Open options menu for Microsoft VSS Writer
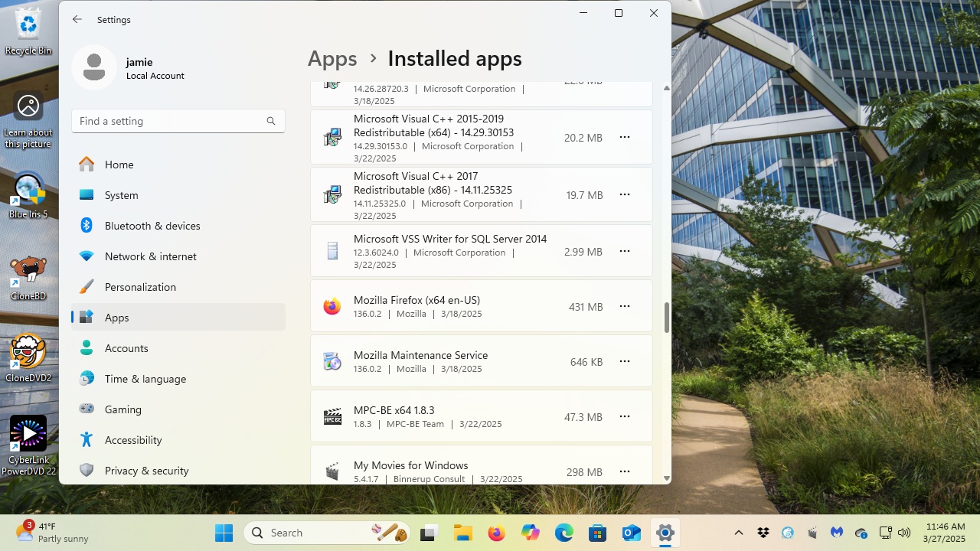Image resolution: width=980 pixels, height=551 pixels. coord(625,251)
